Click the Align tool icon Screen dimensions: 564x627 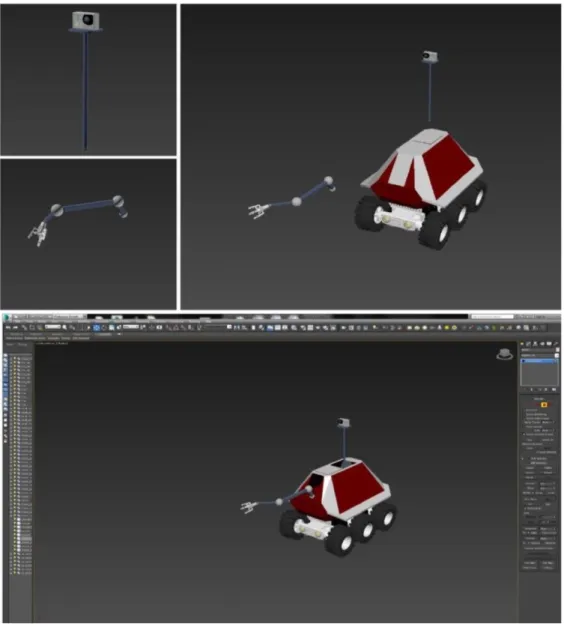click(244, 327)
